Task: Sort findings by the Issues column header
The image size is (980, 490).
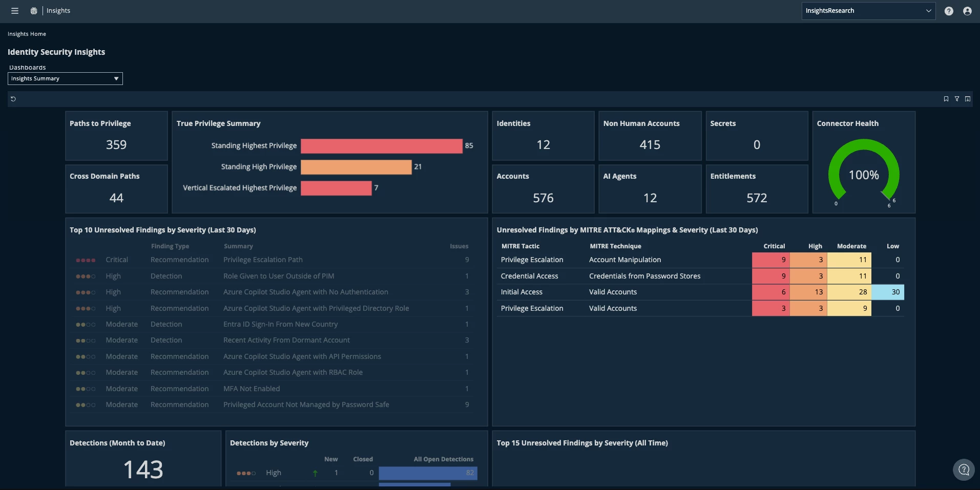Action: pos(459,246)
